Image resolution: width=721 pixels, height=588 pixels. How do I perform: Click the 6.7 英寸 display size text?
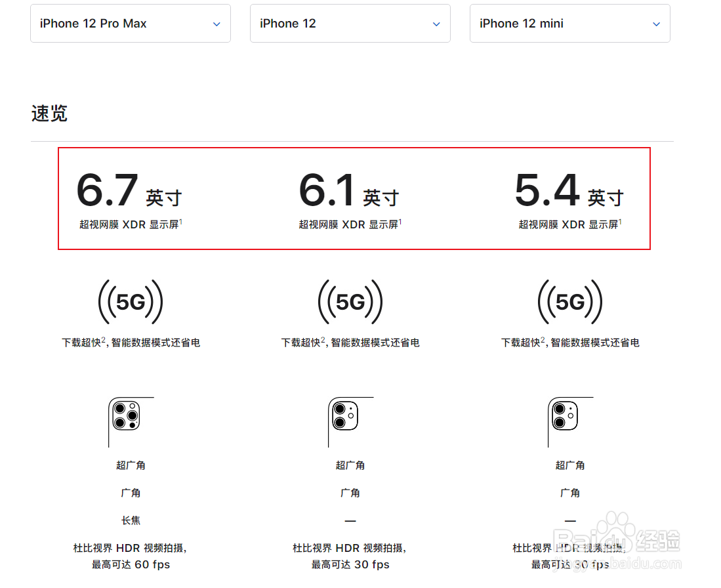tap(129, 190)
